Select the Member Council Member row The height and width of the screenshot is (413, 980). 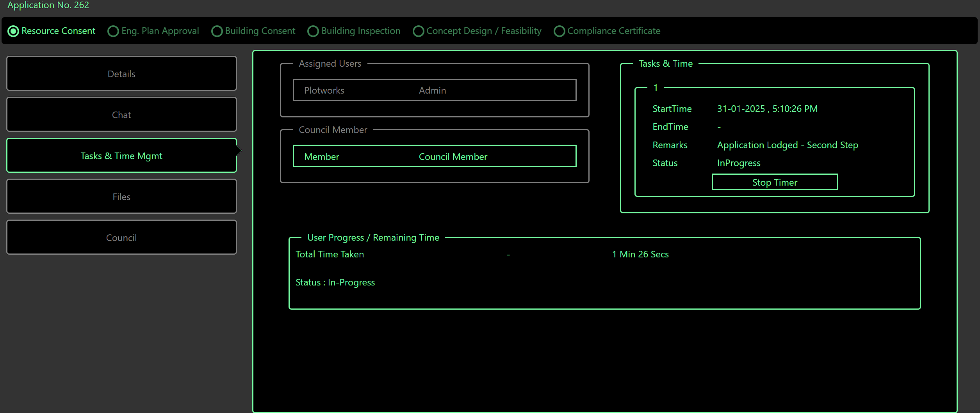434,156
